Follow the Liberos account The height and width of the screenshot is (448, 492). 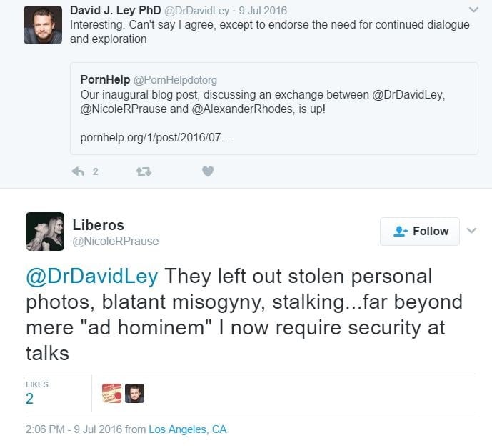click(420, 232)
